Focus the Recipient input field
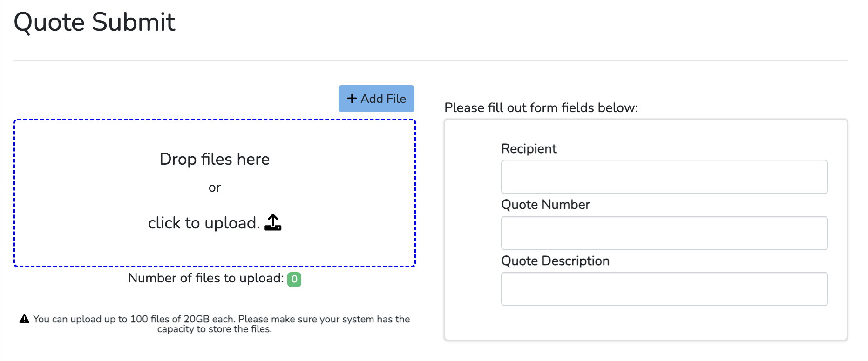 point(664,177)
